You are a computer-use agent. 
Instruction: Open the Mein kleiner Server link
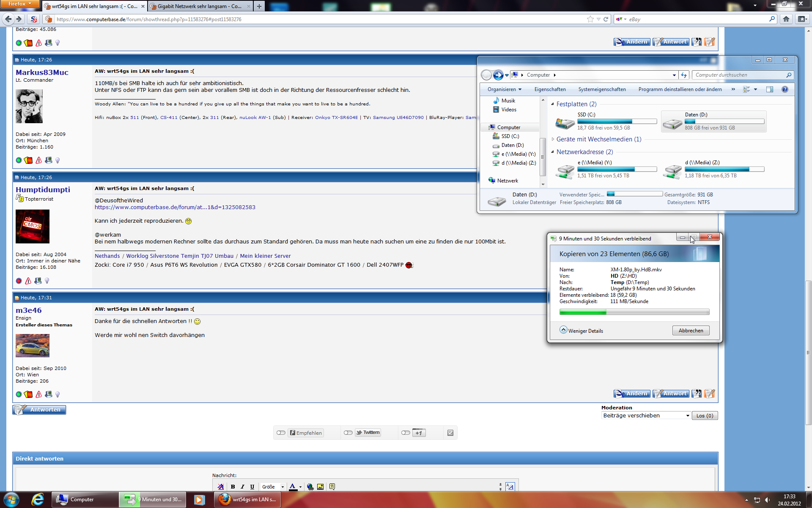[265, 256]
